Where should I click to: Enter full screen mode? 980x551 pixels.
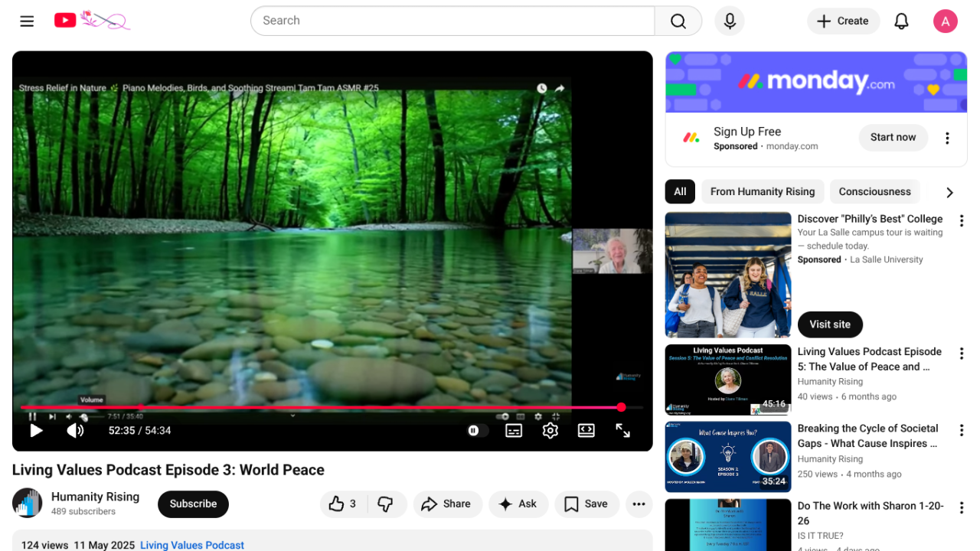click(623, 431)
